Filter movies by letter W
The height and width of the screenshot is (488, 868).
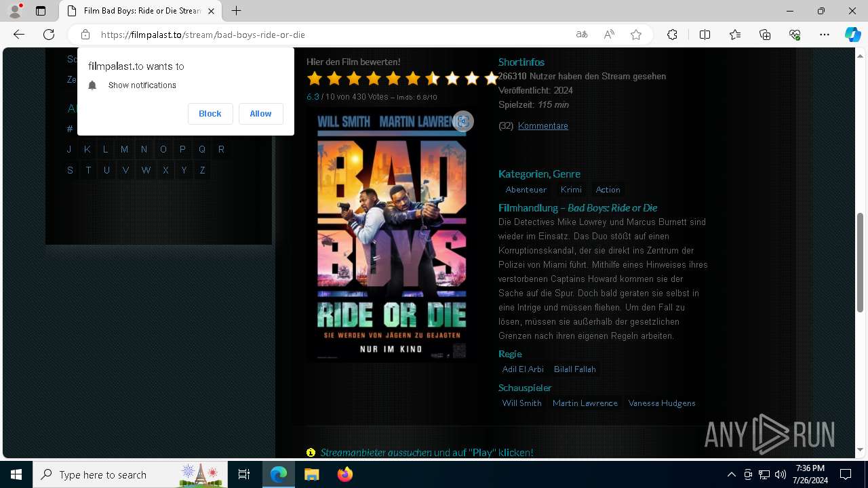(146, 170)
